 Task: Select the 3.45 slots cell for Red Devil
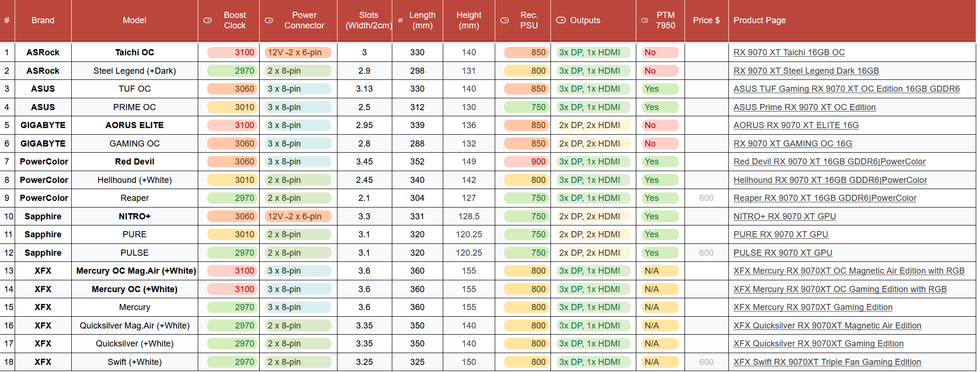click(x=364, y=162)
